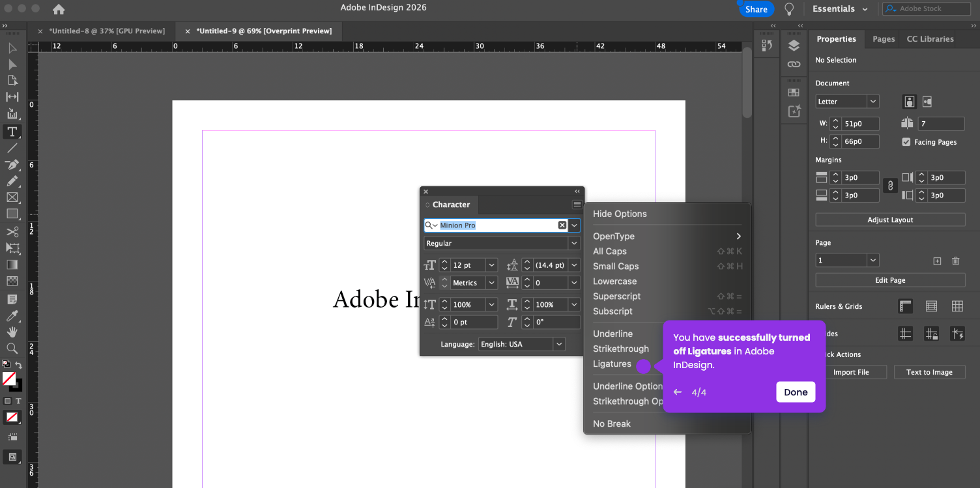Click the Apply None swatch

pyautogui.click(x=12, y=417)
